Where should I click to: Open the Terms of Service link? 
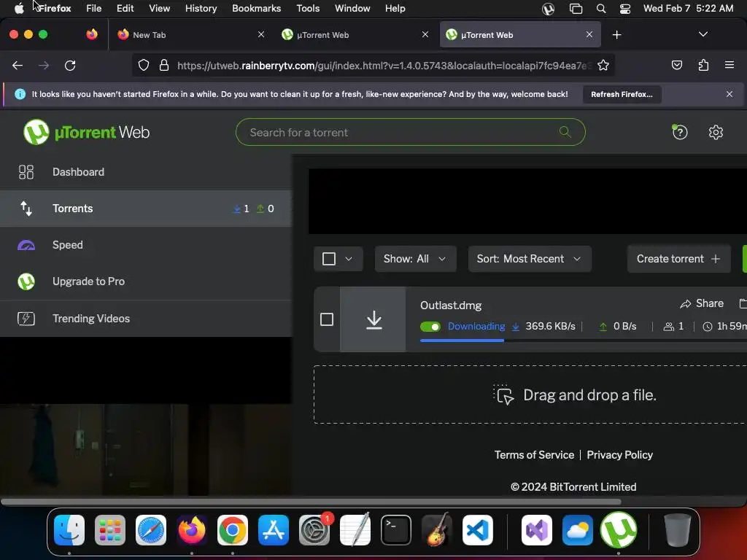click(x=534, y=455)
